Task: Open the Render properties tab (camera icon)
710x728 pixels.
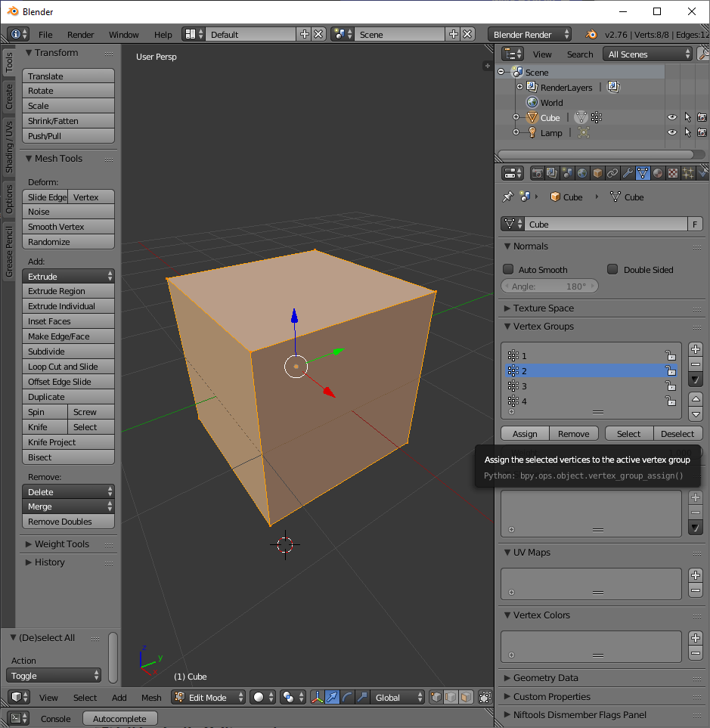Action: tap(538, 174)
